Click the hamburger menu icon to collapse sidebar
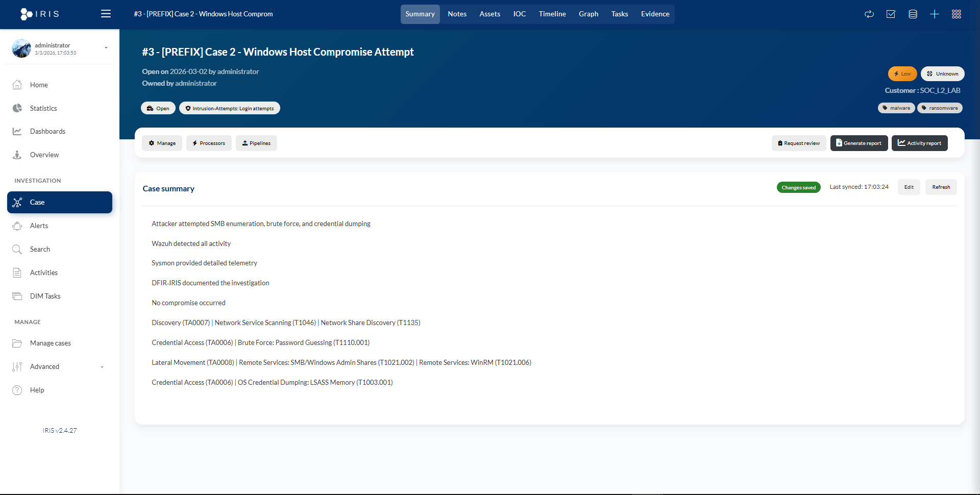This screenshot has width=980, height=495. 106,14
